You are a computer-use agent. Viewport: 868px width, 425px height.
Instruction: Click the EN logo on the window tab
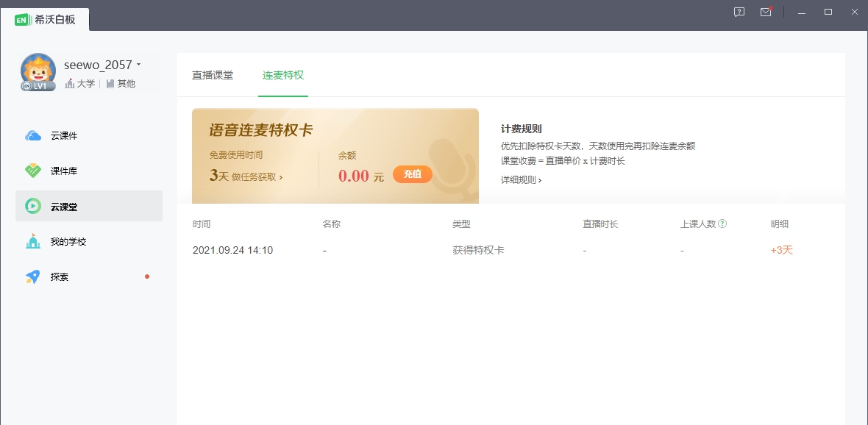pos(20,21)
